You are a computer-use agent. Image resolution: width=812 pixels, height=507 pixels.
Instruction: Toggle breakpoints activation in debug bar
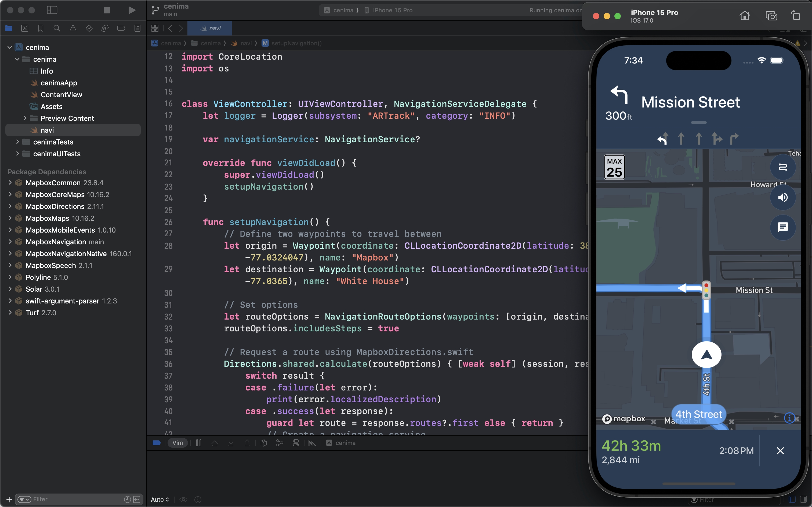156,443
